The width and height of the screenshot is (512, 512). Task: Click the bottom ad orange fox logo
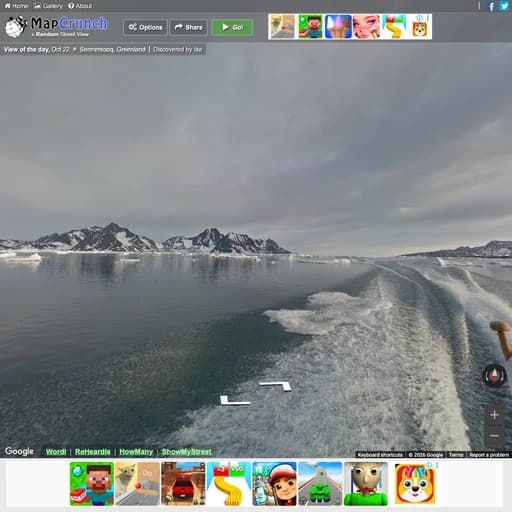[415, 484]
